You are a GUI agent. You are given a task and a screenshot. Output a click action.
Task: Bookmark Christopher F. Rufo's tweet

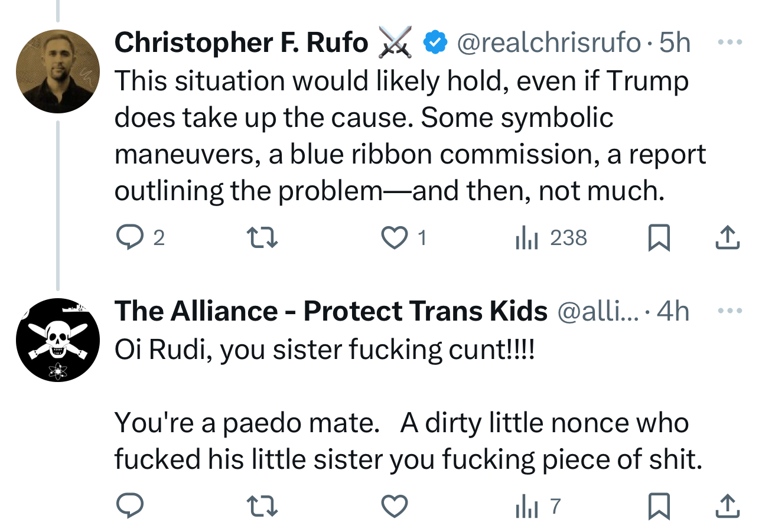click(659, 238)
